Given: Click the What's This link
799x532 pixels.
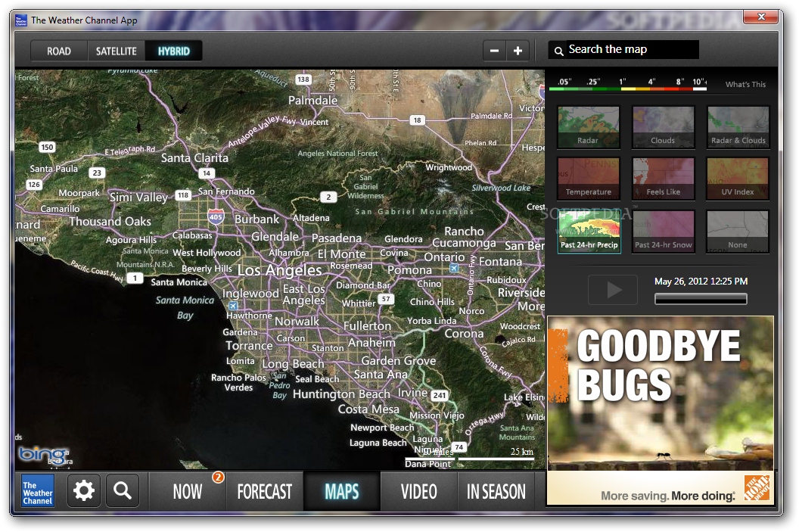Looking at the screenshot, I should [x=745, y=85].
